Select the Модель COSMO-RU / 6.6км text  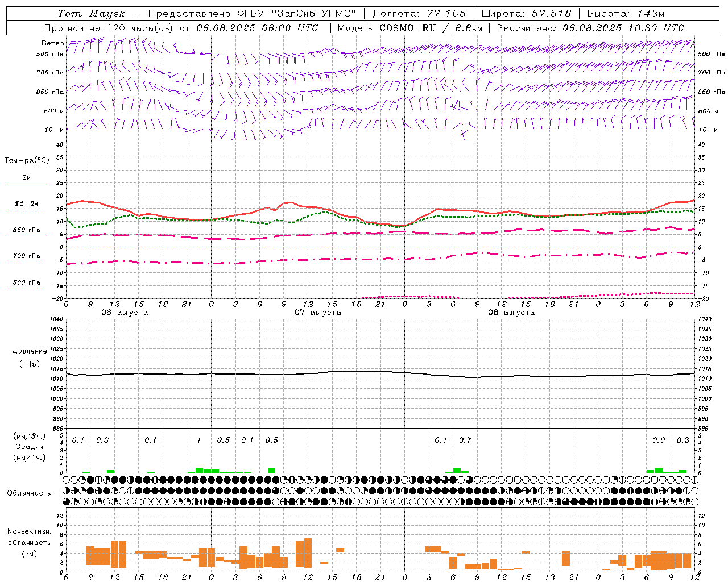[x=410, y=28]
